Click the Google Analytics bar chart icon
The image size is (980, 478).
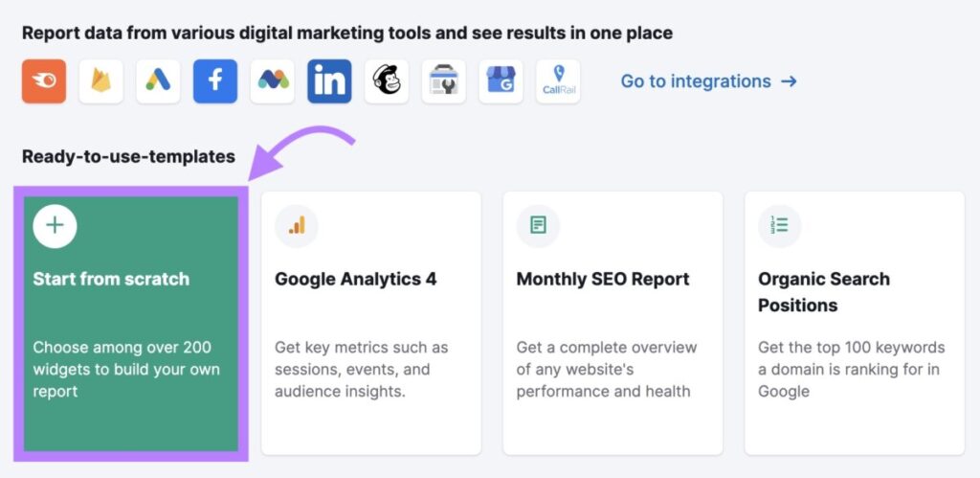click(x=297, y=226)
